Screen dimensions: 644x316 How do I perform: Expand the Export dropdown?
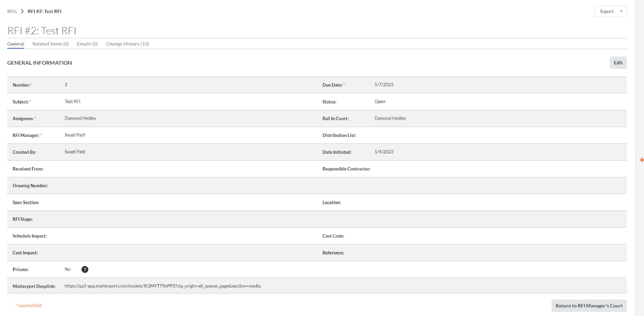click(607, 11)
